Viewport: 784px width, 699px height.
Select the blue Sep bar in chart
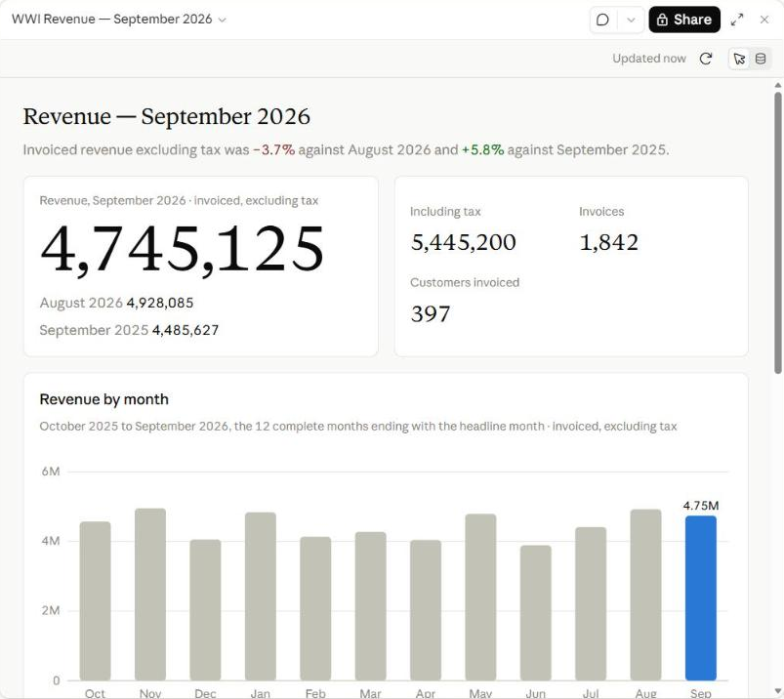(x=700, y=598)
